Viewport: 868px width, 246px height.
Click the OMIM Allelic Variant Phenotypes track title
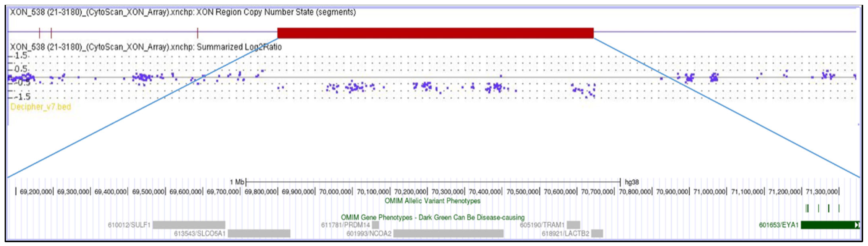pyautogui.click(x=432, y=201)
